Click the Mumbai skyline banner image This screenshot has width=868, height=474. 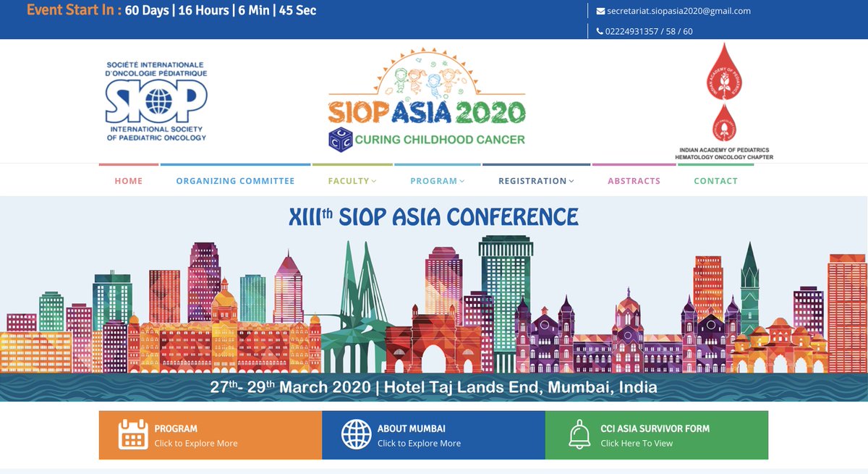point(434,299)
